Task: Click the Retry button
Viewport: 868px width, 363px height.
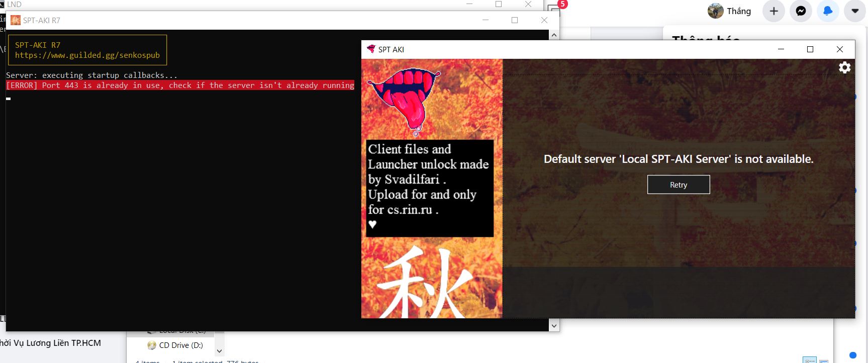Action: click(678, 185)
